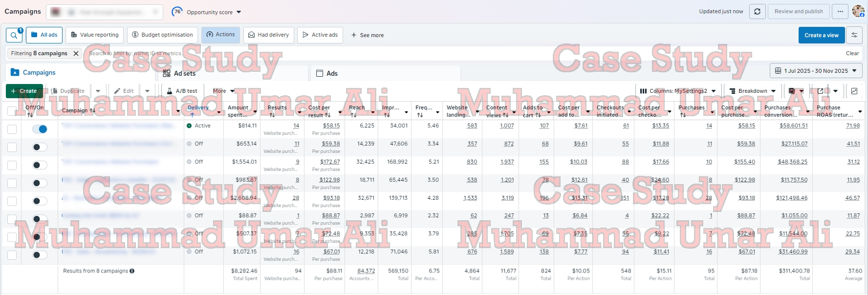The width and height of the screenshot is (868, 295).
Task: Open the A/B test flask tool
Action: click(182, 91)
